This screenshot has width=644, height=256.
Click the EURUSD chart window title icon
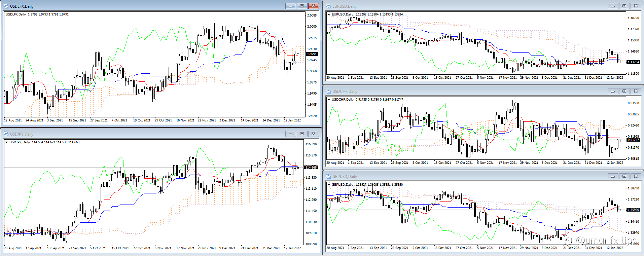[328, 6]
